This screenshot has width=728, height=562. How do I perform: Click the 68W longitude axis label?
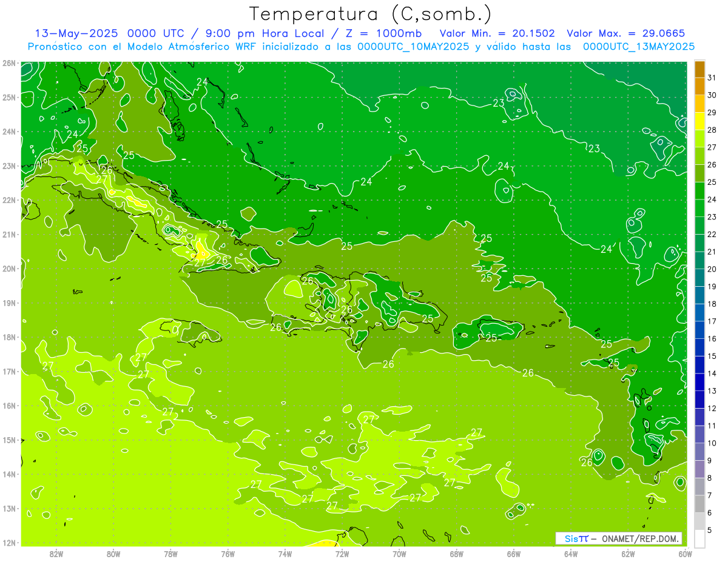click(457, 554)
